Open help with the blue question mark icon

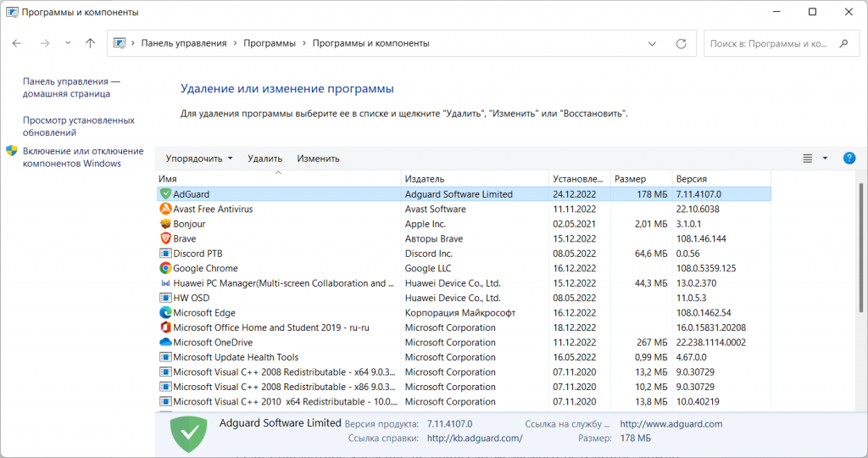849,159
